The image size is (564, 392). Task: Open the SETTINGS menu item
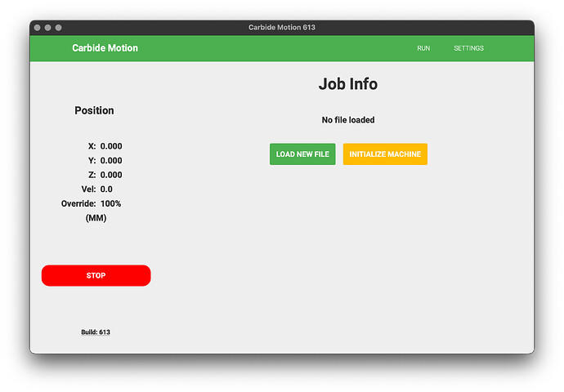(468, 48)
